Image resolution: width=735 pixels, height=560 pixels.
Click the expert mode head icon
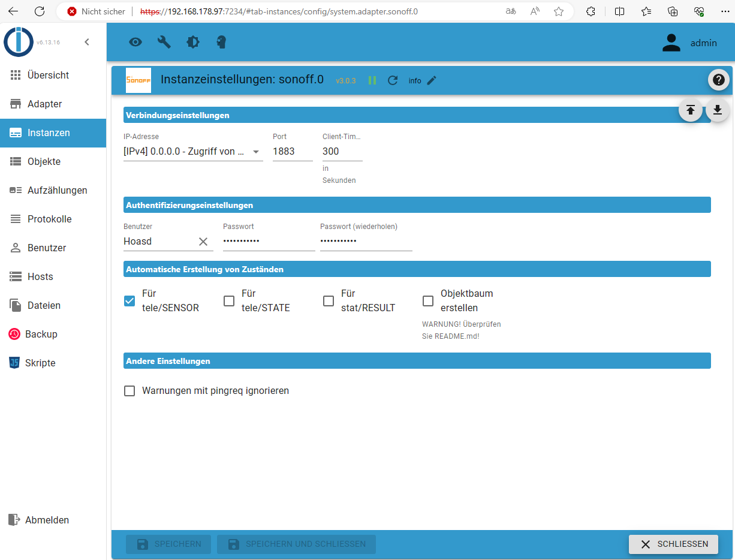pos(221,42)
